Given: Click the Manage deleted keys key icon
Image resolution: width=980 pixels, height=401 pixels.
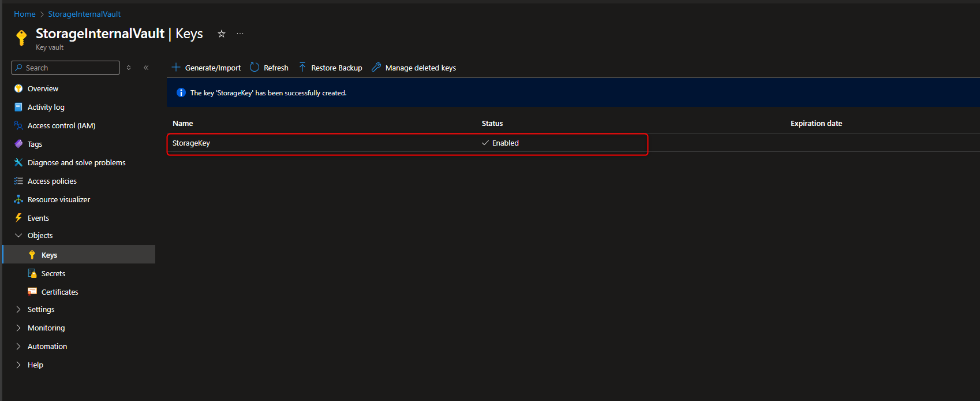Looking at the screenshot, I should (376, 67).
